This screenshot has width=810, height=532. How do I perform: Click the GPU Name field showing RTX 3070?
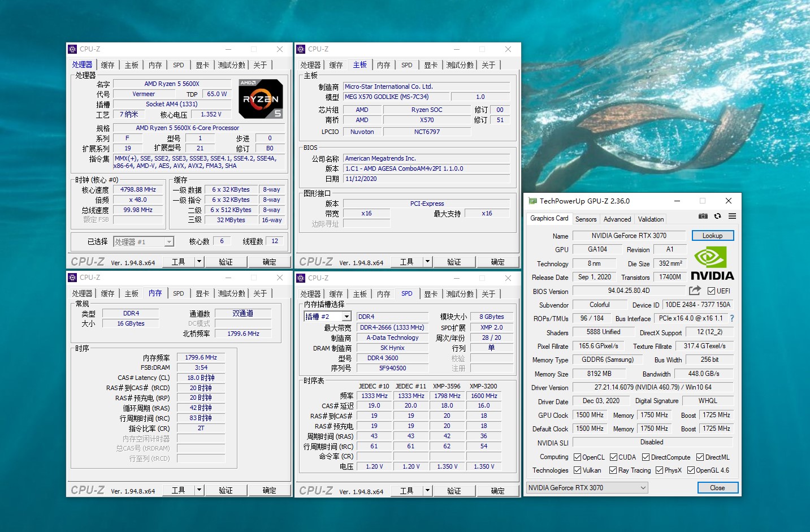pos(629,236)
